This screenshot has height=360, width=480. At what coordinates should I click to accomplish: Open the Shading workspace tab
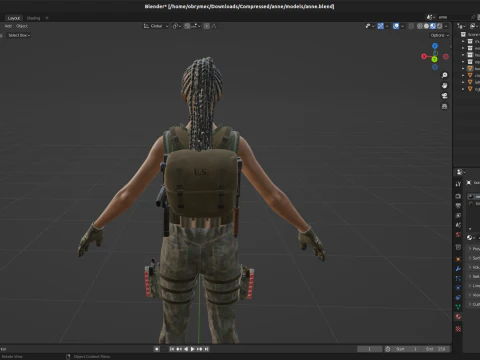point(33,18)
